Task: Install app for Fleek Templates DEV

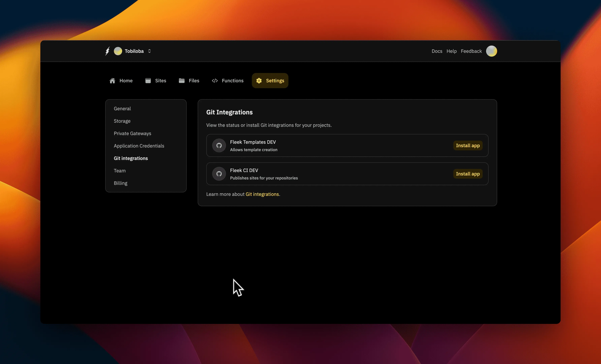Action: (468, 146)
